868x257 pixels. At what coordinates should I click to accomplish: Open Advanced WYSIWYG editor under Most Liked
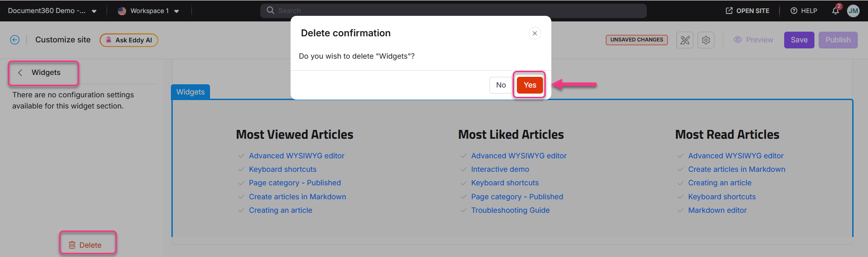[x=519, y=156]
